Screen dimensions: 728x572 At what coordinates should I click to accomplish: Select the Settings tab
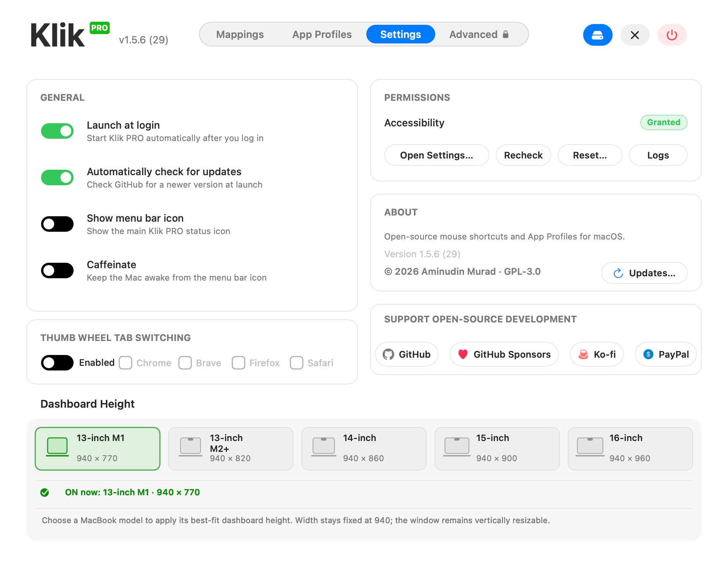(401, 34)
